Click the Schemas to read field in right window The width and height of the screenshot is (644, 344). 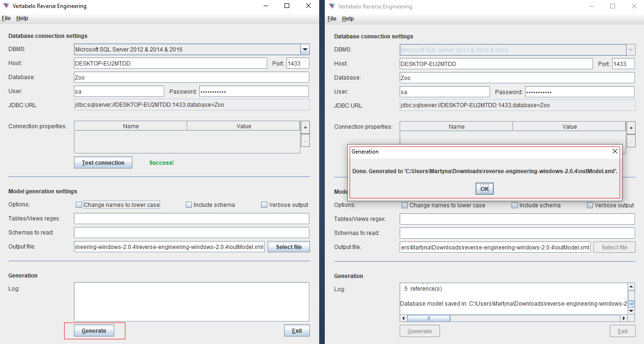pyautogui.click(x=517, y=233)
